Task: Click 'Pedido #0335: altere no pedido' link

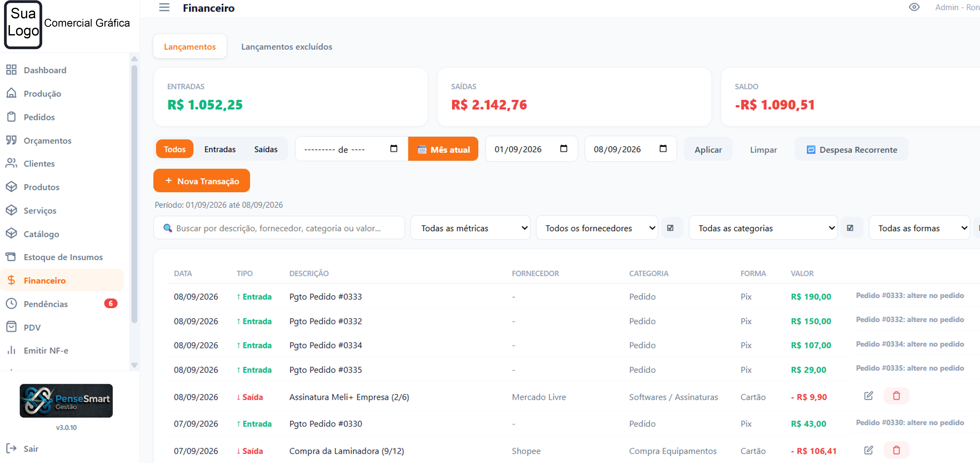Action: point(910,368)
